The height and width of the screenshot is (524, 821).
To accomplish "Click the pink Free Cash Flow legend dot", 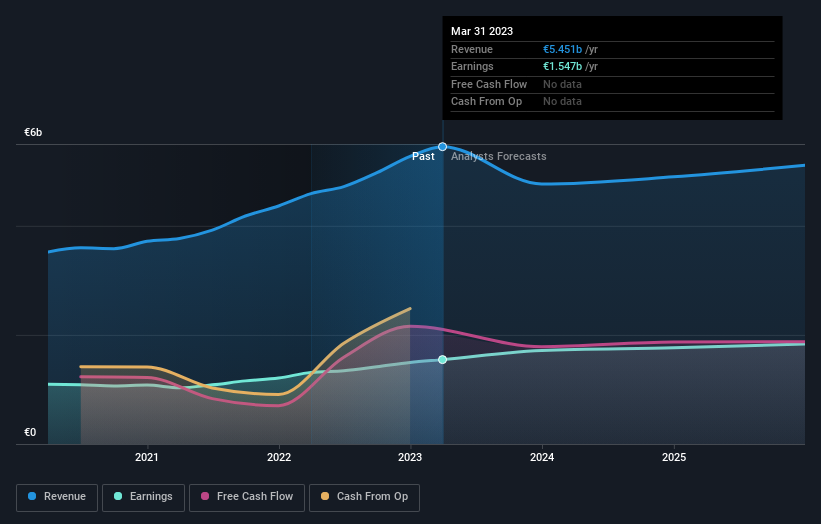I will point(205,496).
